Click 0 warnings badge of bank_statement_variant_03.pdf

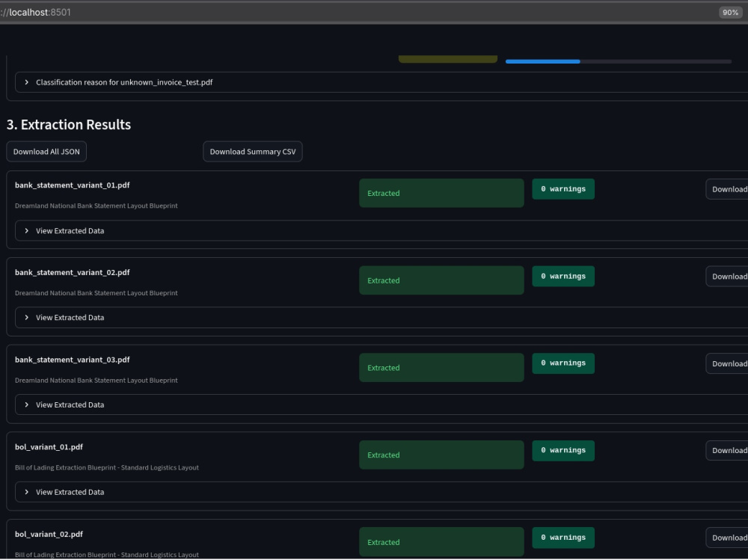(563, 363)
